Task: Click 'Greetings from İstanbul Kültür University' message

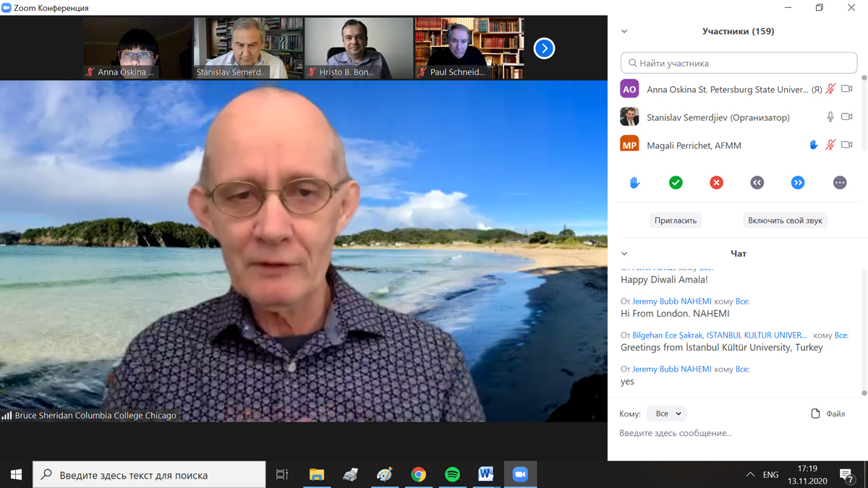Action: click(722, 348)
